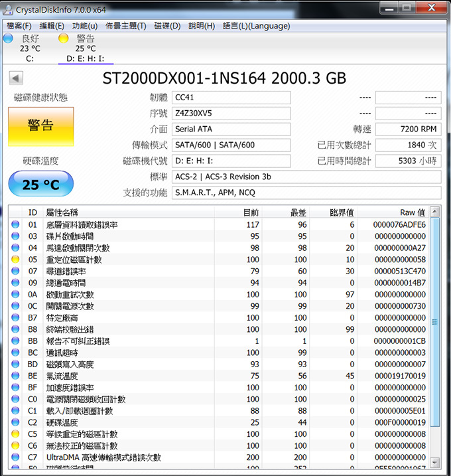
Task: Select the C: drive with 良好 status
Action: pyautogui.click(x=30, y=48)
